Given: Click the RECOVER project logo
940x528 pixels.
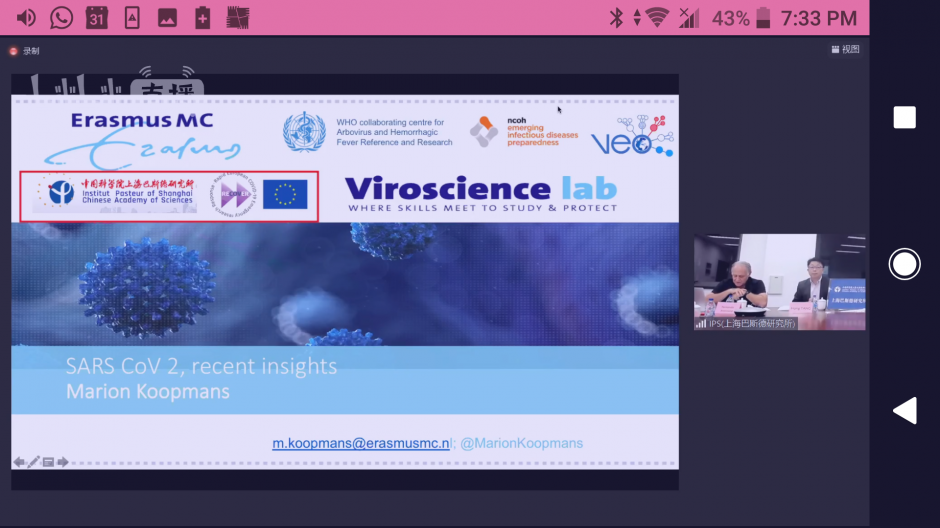Looking at the screenshot, I should (x=233, y=195).
